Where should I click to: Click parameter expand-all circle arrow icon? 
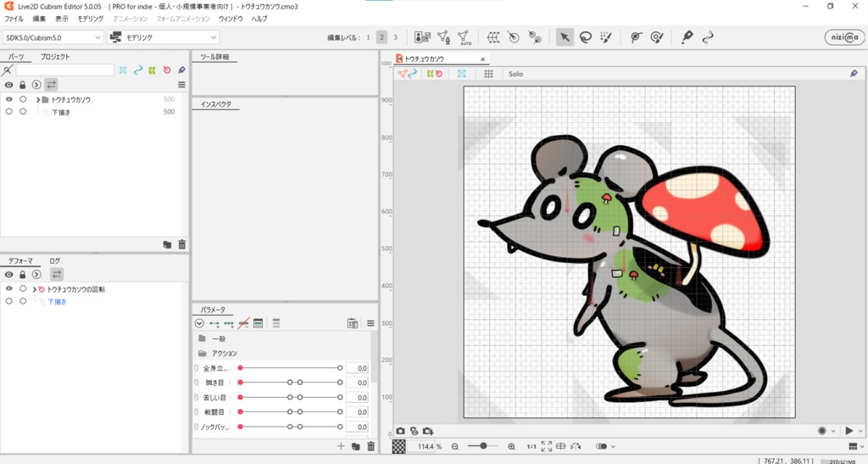(x=199, y=323)
